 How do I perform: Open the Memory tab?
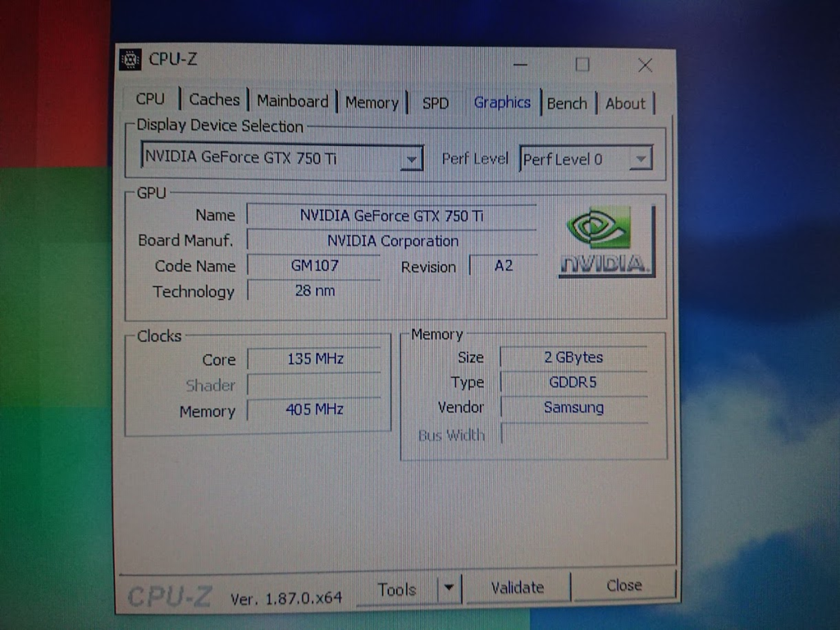(x=372, y=103)
